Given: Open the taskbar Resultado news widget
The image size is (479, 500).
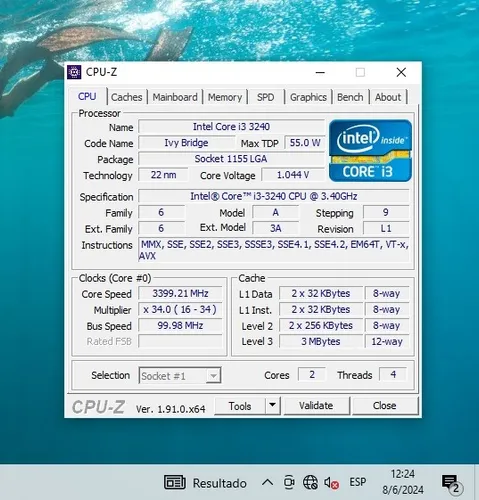Looking at the screenshot, I should pyautogui.click(x=205, y=483).
